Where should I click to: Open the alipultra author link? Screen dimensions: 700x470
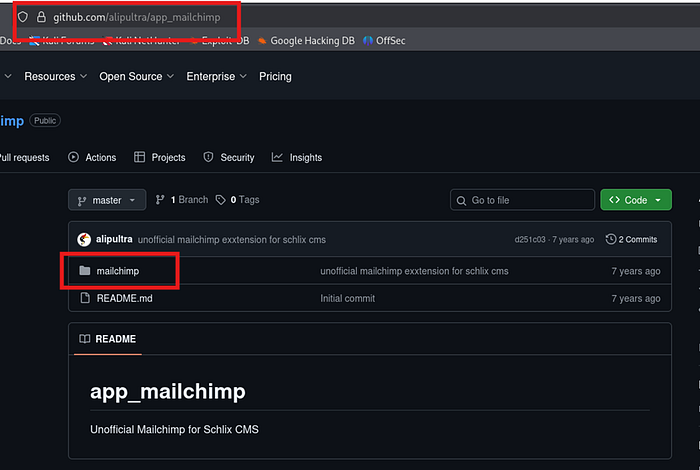(x=114, y=239)
